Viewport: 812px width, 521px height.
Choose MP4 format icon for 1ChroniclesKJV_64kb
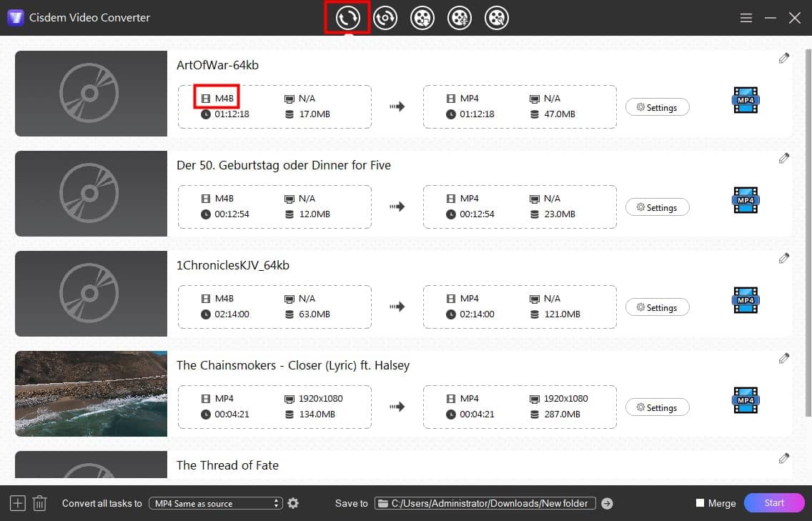click(746, 300)
